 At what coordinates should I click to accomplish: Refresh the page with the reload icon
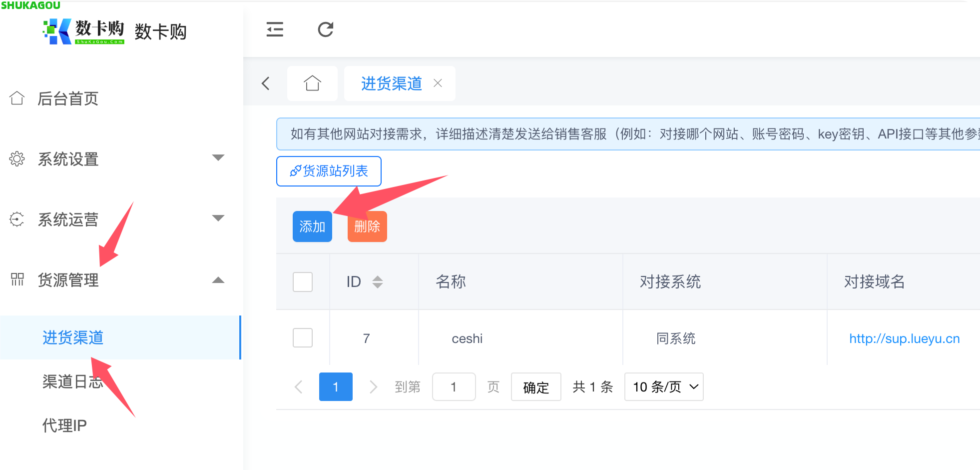325,30
